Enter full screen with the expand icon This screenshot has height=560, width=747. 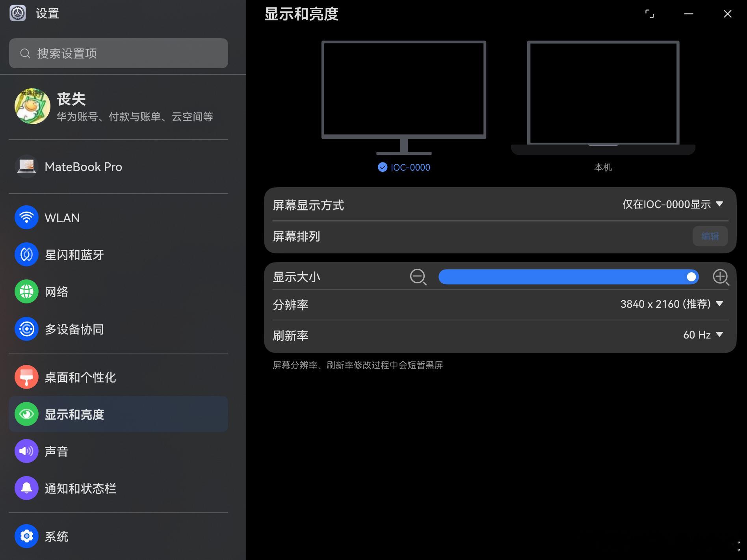click(649, 14)
